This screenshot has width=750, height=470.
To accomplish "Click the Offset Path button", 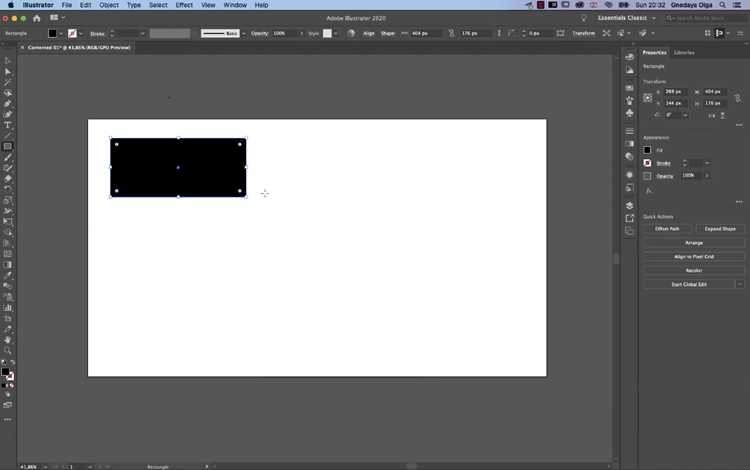I will pos(667,229).
